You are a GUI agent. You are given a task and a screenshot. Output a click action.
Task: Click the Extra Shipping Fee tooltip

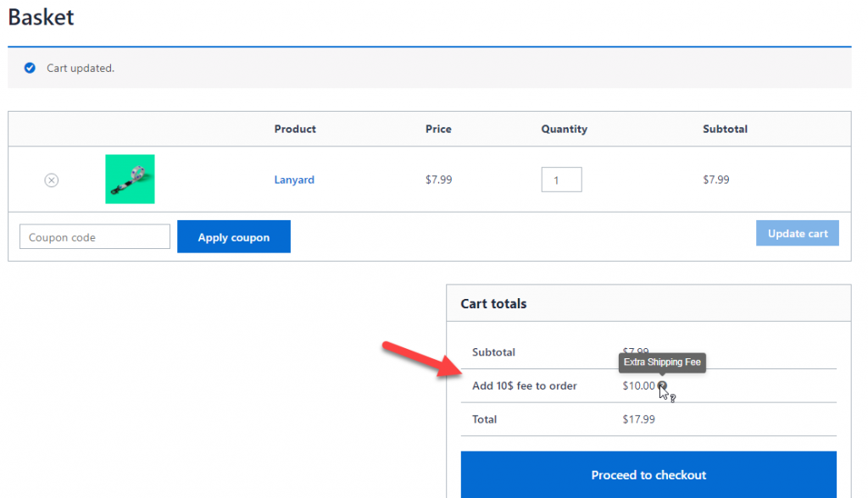pyautogui.click(x=662, y=362)
